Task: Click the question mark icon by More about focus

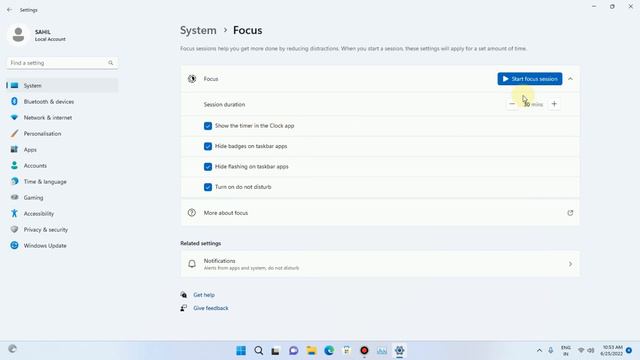Action: (x=191, y=213)
